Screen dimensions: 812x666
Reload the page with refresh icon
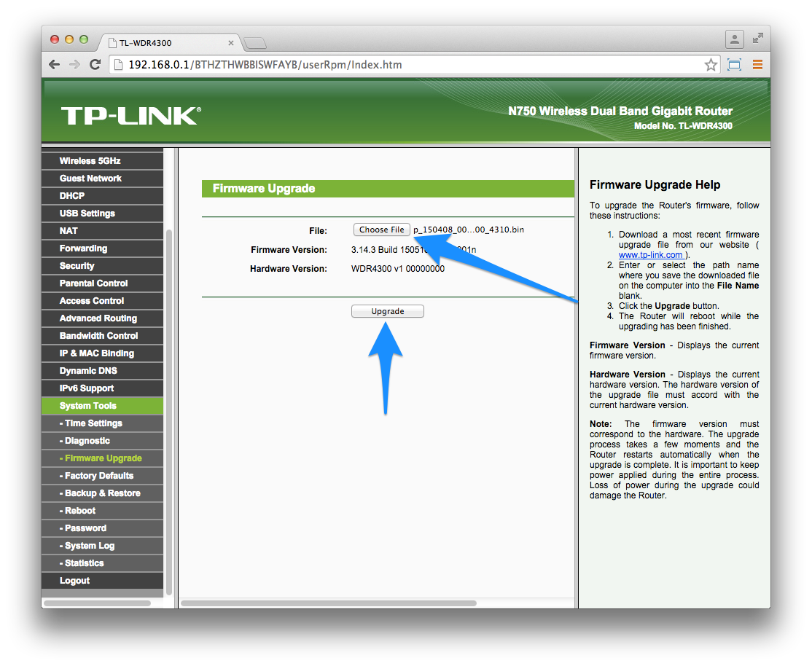[95, 65]
